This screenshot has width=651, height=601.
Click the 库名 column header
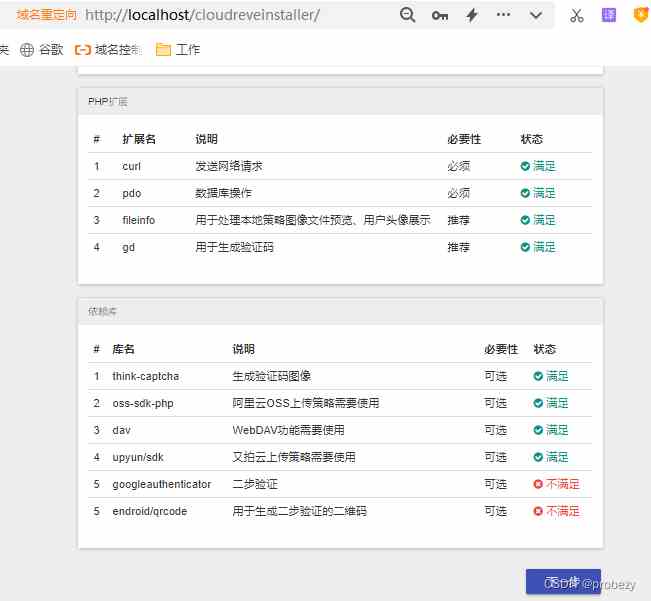(123, 349)
